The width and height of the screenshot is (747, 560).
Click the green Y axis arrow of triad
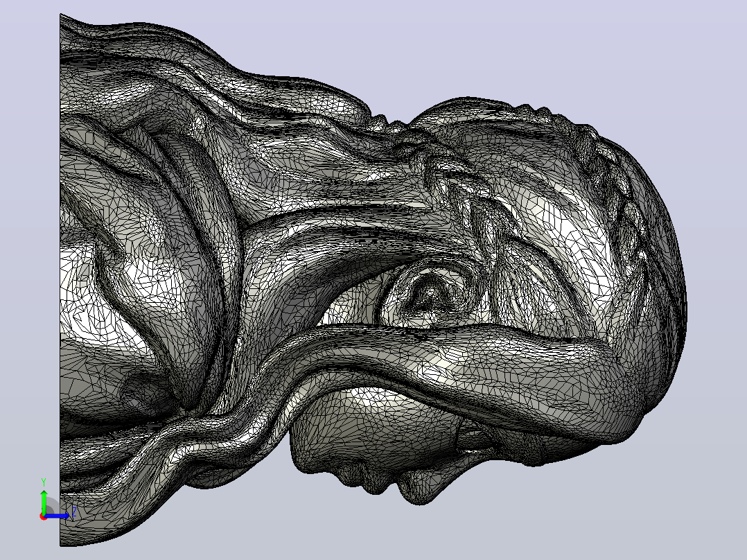coord(44,501)
